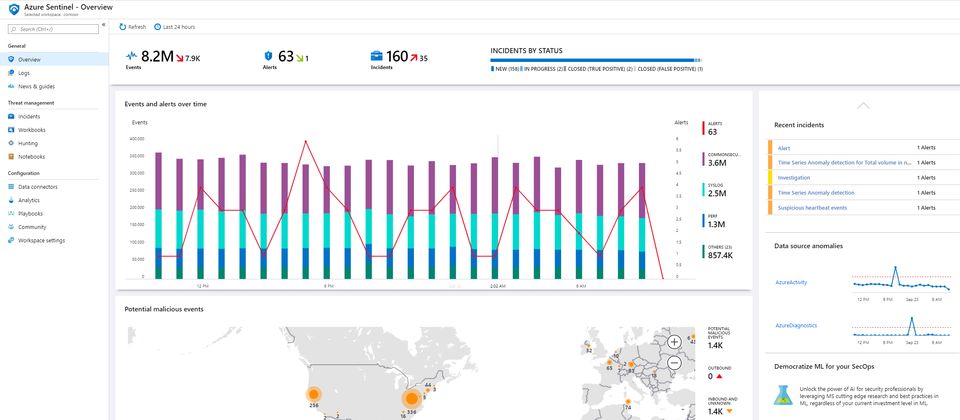Zoom out on the map with minus

(x=674, y=363)
